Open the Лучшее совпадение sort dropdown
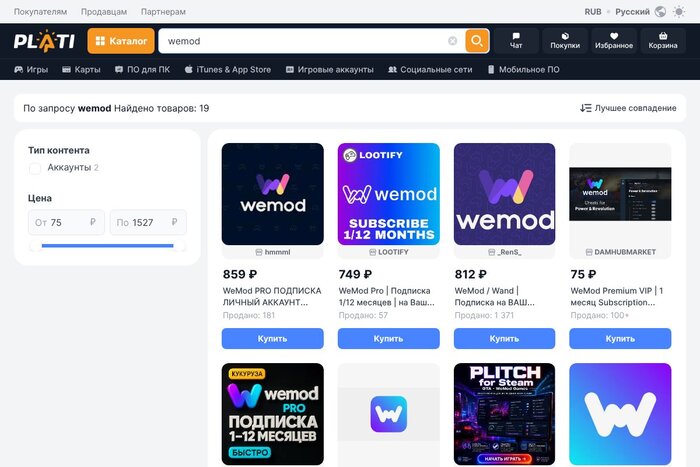Viewport: 700px width, 467px height. pos(628,108)
